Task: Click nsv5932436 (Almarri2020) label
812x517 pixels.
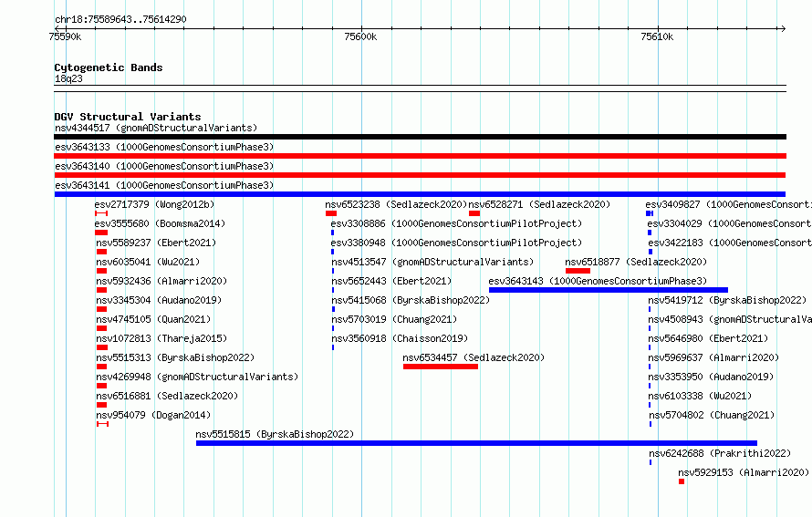Action: click(161, 281)
